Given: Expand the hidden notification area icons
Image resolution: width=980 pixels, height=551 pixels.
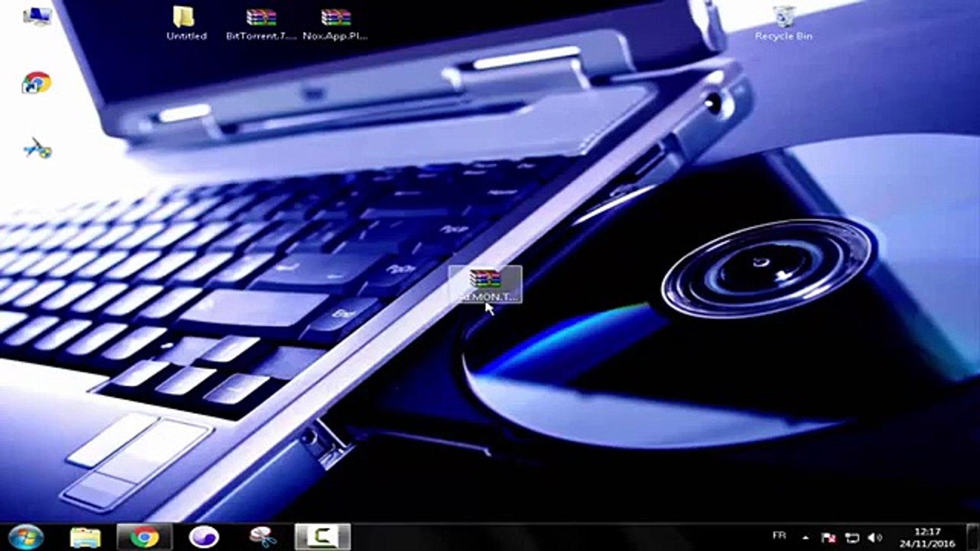Looking at the screenshot, I should pos(806,537).
